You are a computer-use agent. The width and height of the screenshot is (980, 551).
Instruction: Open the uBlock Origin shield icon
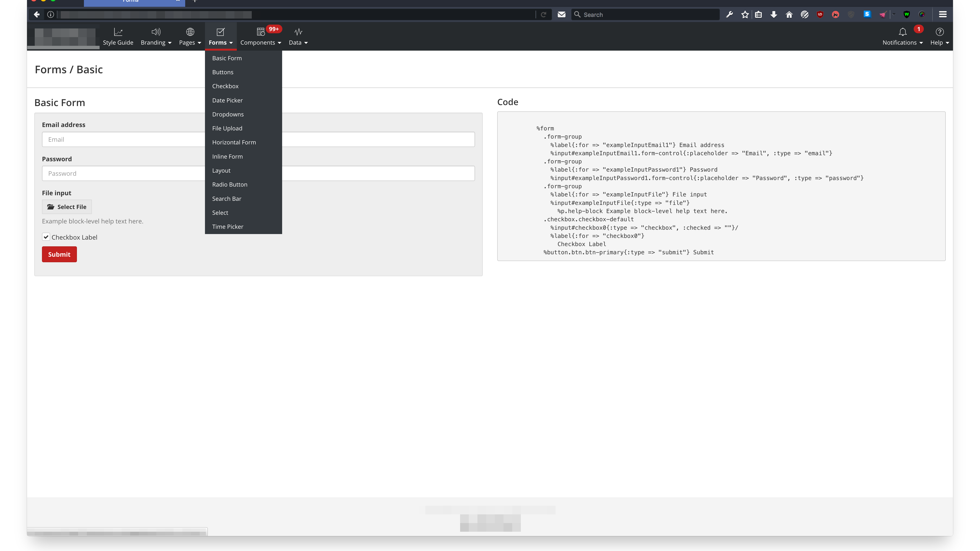tap(820, 14)
